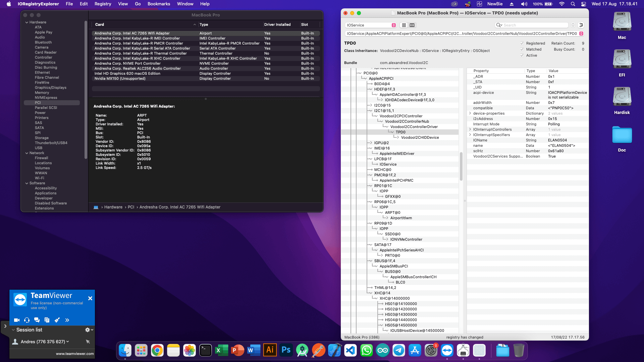This screenshot has height=362, width=644.
Task: Click the remote control cursor icon next to Andres
Action: [x=88, y=342]
